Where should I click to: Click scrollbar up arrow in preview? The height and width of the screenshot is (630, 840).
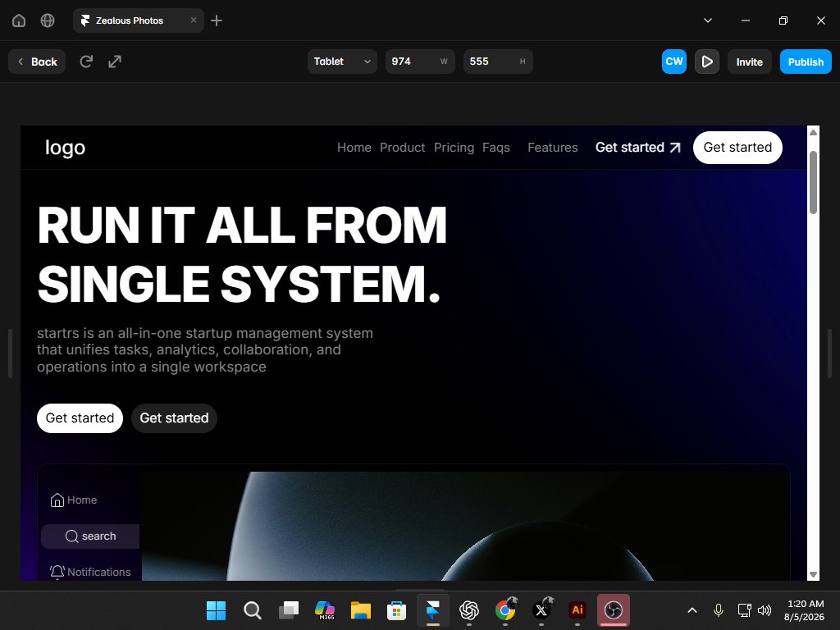tap(813, 132)
